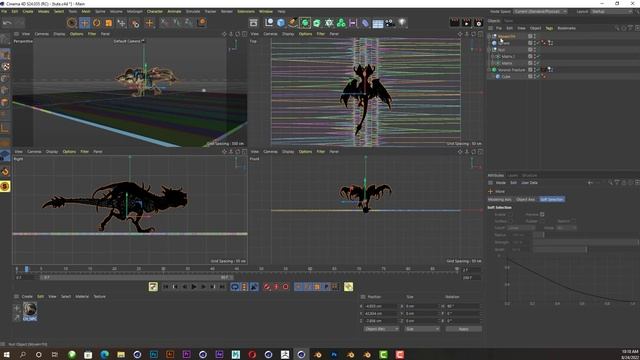Open the MoGraph menu

tap(134, 11)
